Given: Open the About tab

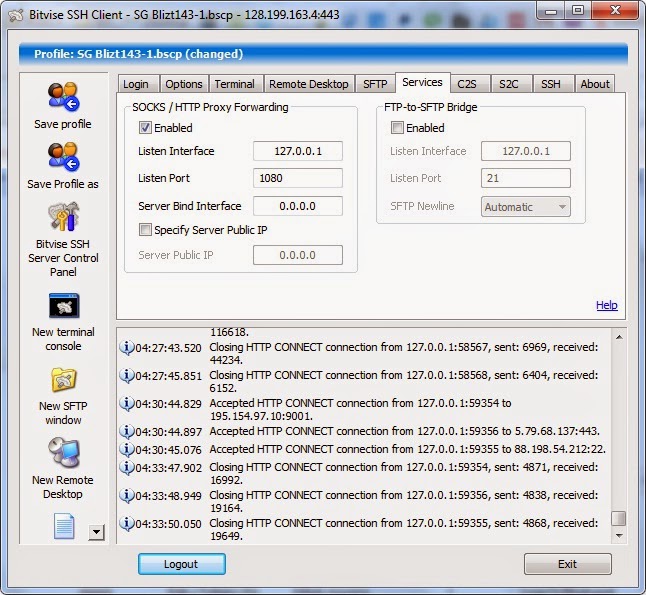Looking at the screenshot, I should click(595, 84).
